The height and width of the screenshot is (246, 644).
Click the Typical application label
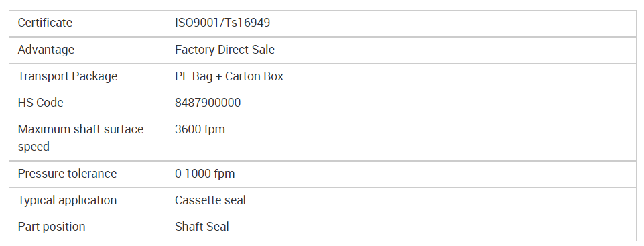(67, 200)
